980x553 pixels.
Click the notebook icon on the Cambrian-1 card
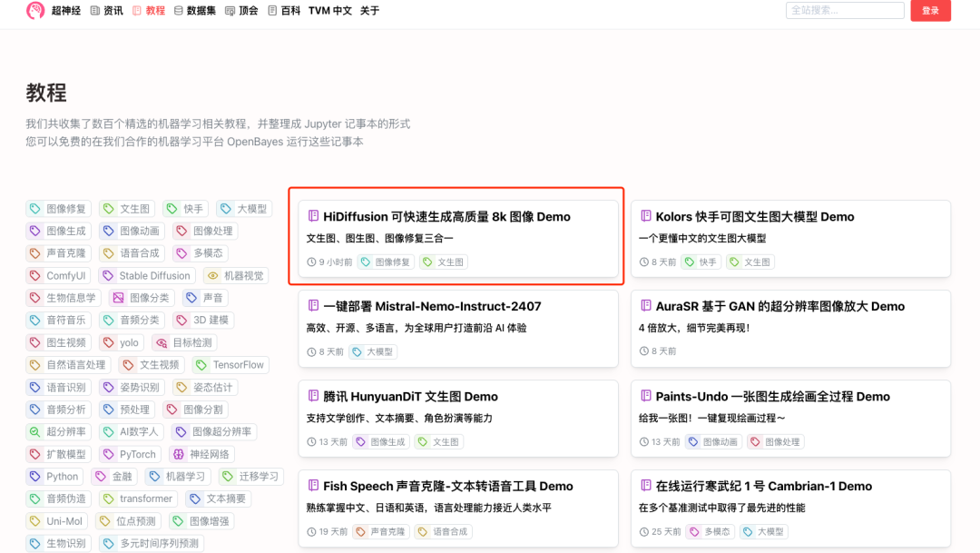646,486
